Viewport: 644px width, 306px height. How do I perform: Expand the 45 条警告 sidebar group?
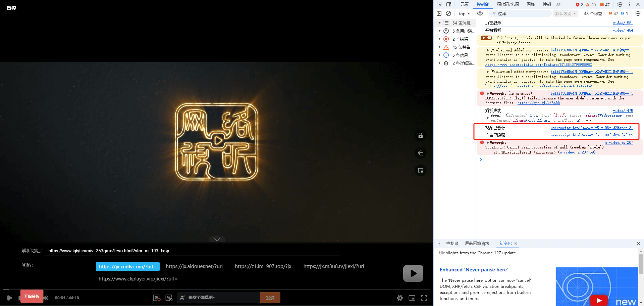point(439,47)
